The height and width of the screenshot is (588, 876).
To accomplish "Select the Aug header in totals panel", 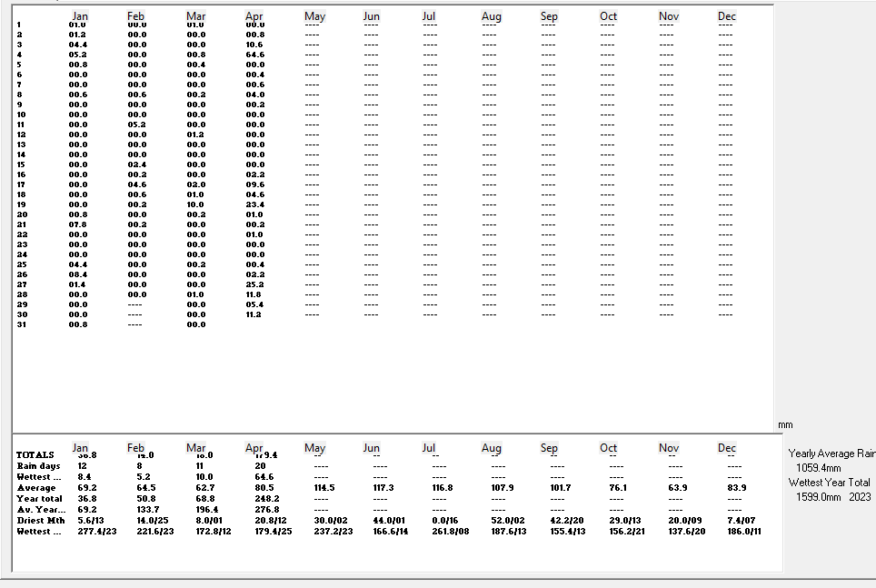I will tap(491, 448).
